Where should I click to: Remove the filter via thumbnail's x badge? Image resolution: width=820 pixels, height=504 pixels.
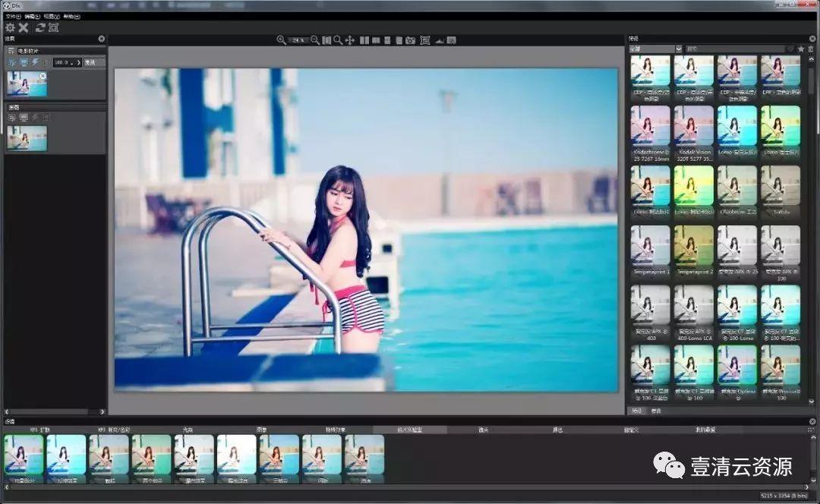click(43, 76)
